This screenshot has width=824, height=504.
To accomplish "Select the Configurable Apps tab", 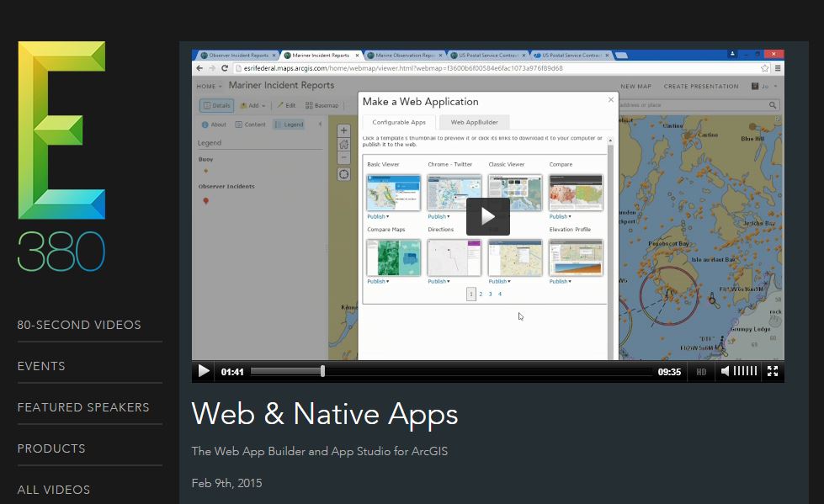I will (x=399, y=122).
